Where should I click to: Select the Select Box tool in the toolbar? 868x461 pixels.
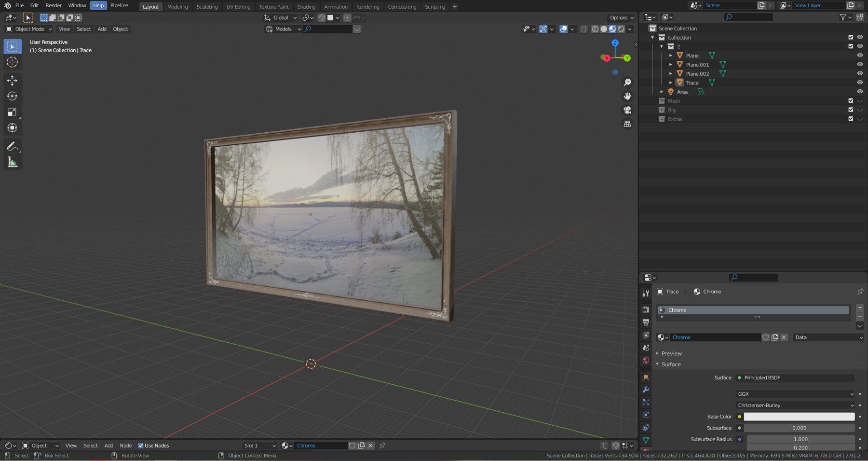coord(12,46)
